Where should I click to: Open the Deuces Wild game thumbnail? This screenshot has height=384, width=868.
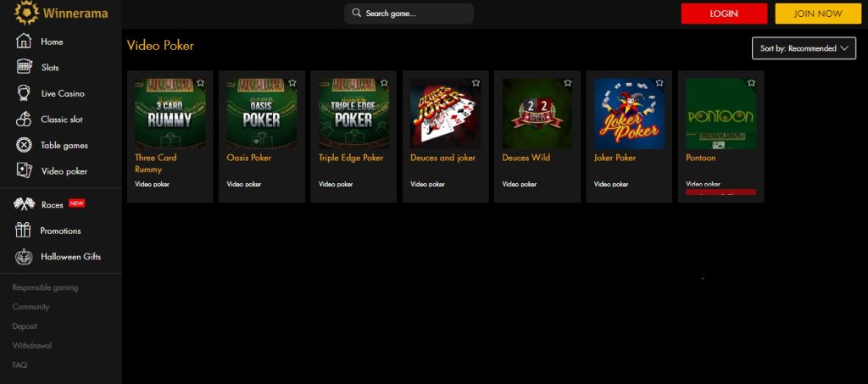(537, 114)
